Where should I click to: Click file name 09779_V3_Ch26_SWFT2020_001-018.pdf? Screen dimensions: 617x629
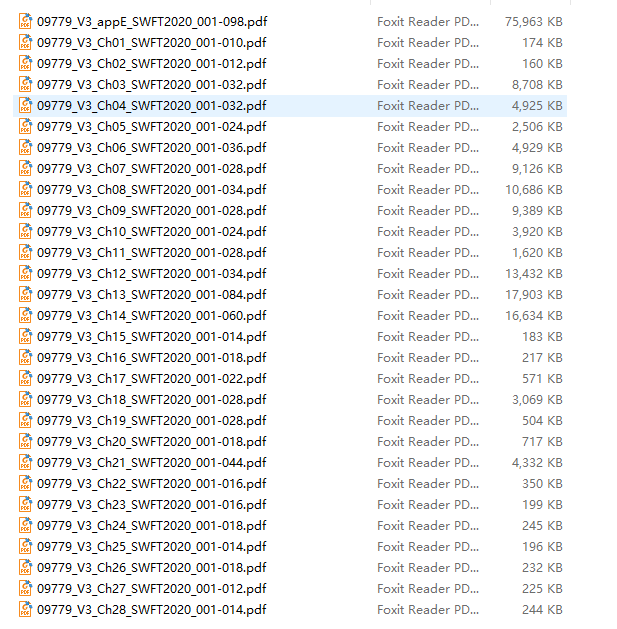click(152, 568)
